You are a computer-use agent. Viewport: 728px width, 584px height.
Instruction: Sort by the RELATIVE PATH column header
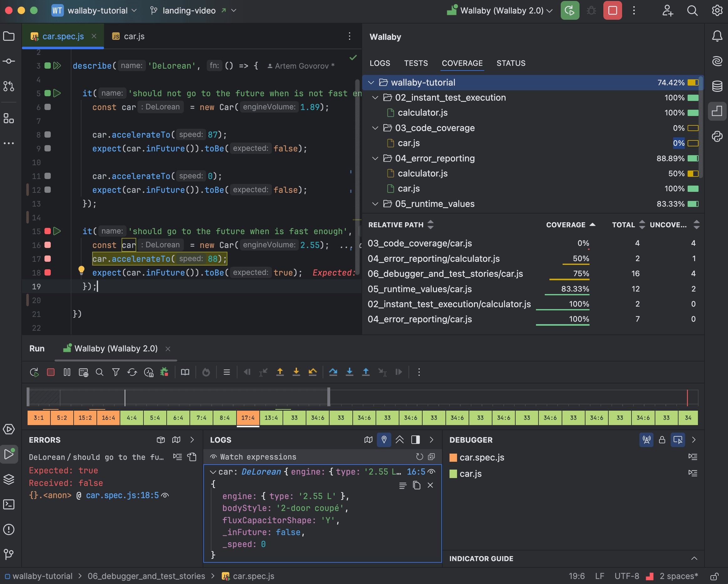(401, 225)
